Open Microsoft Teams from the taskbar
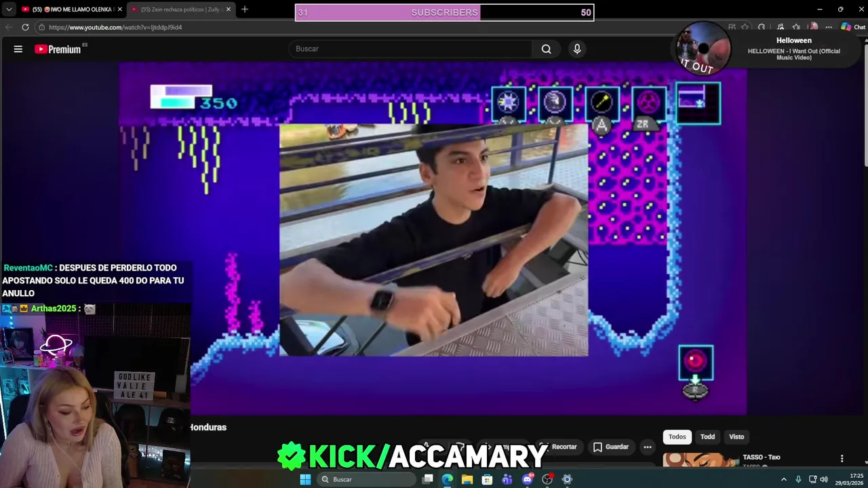The width and height of the screenshot is (868, 488). coord(507,480)
